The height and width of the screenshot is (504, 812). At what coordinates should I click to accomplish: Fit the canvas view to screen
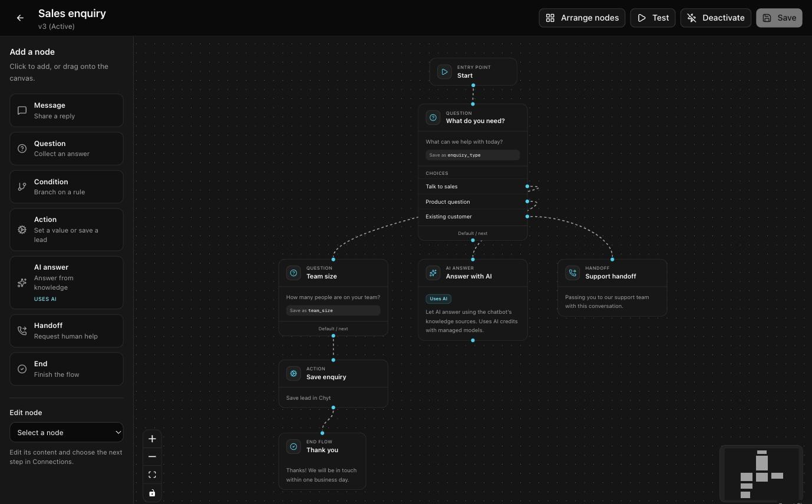[x=152, y=475]
